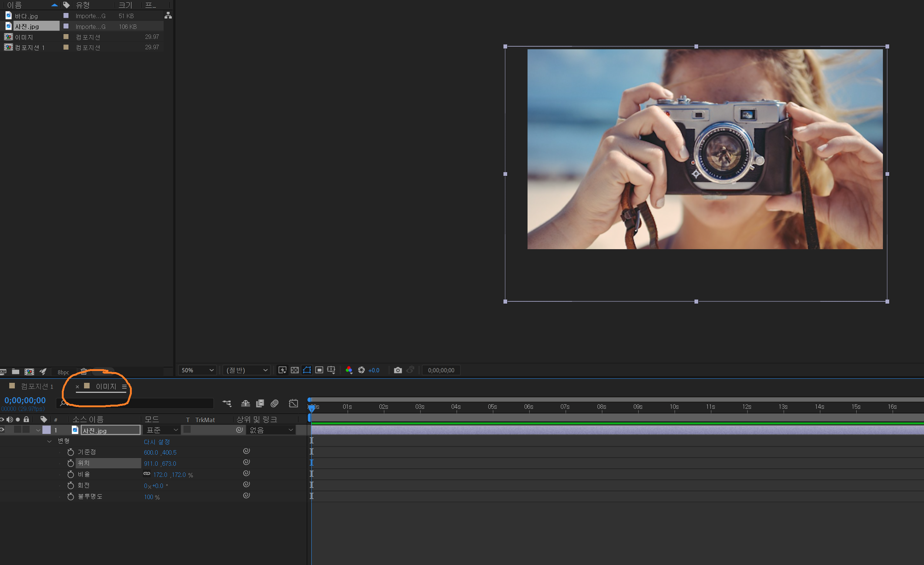Toggle mask and shape path visibility

click(x=307, y=370)
